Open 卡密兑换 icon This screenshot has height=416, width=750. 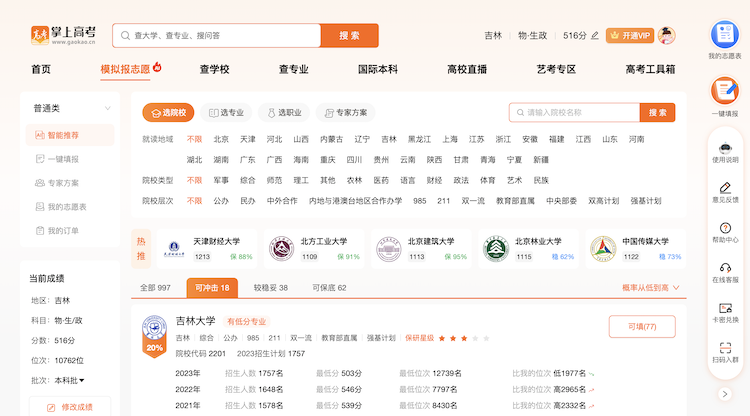click(725, 308)
